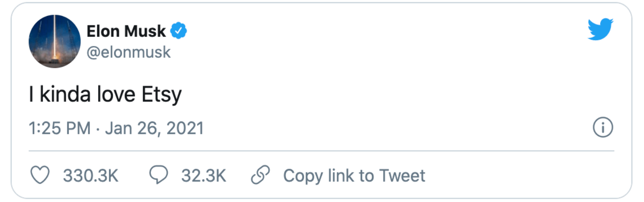Click the reply speech bubble icon
Viewport: 644px width, 202px height.
point(158,175)
